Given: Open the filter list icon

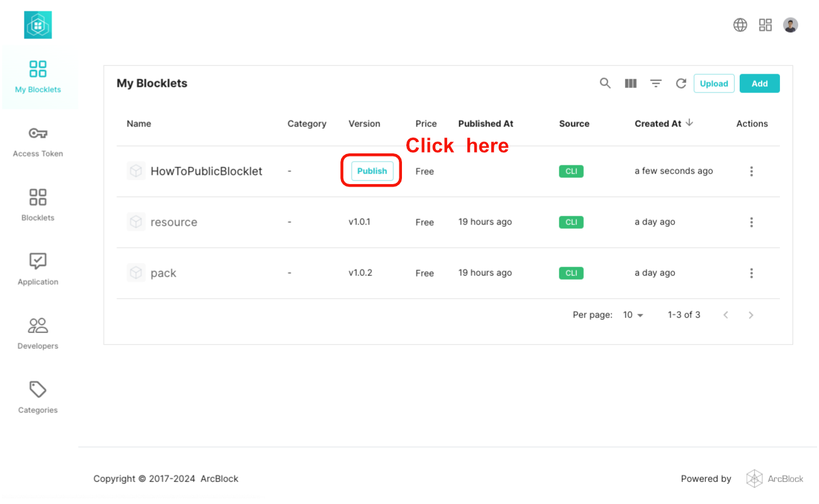Looking at the screenshot, I should [x=655, y=84].
